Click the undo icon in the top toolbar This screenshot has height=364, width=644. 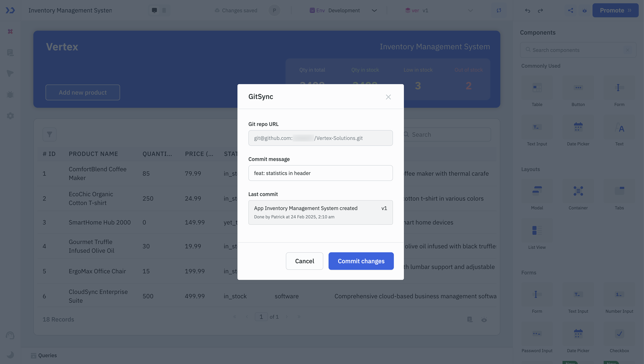point(527,10)
